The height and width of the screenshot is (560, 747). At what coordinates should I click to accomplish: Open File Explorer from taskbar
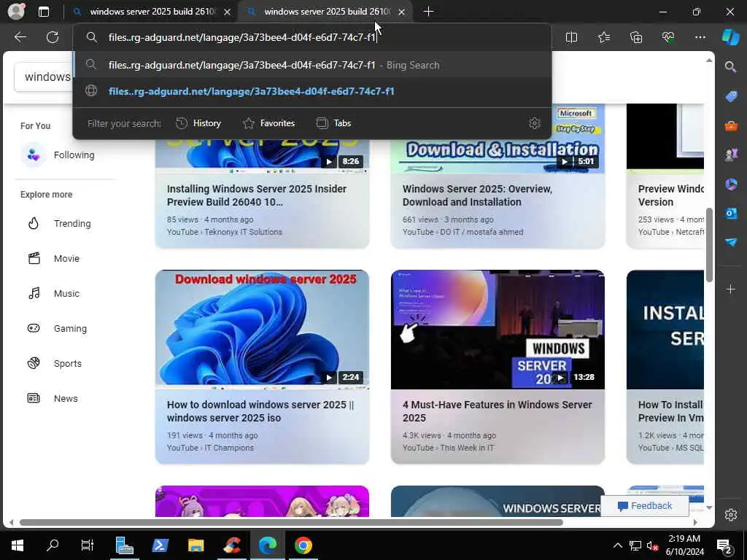tap(196, 545)
